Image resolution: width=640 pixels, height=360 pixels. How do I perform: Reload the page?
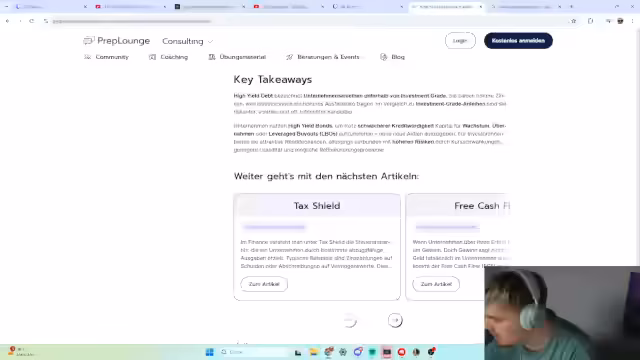click(31, 21)
